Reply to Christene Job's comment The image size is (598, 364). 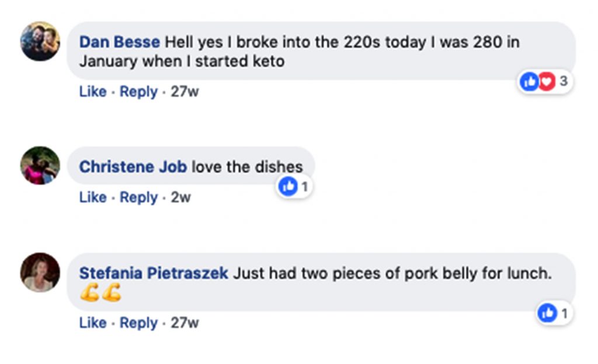pos(139,198)
